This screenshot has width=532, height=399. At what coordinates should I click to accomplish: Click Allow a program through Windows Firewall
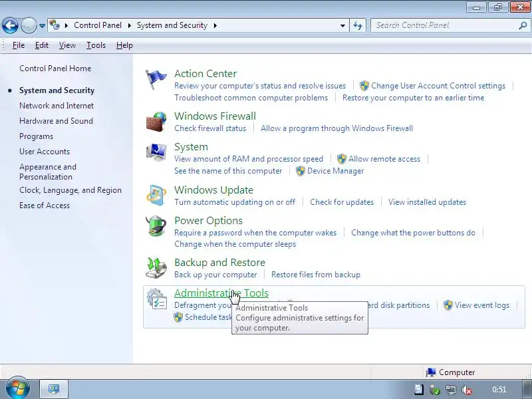[337, 128]
